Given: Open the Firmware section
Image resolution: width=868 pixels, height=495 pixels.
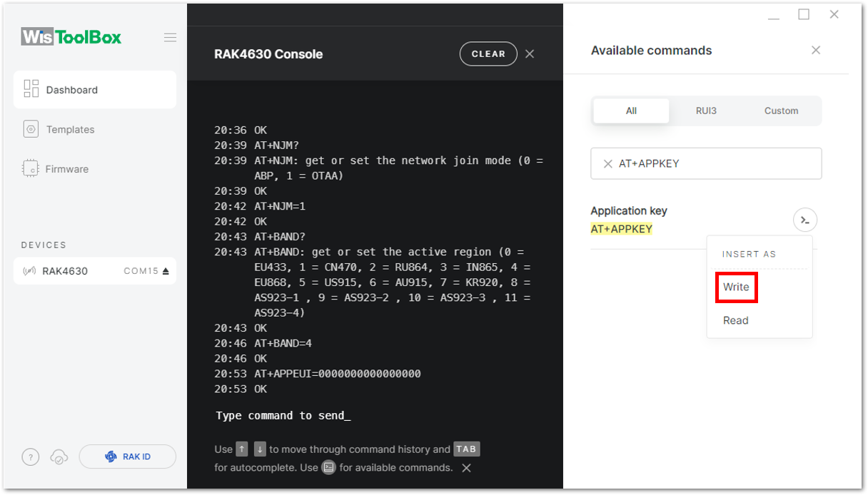Looking at the screenshot, I should pos(67,169).
